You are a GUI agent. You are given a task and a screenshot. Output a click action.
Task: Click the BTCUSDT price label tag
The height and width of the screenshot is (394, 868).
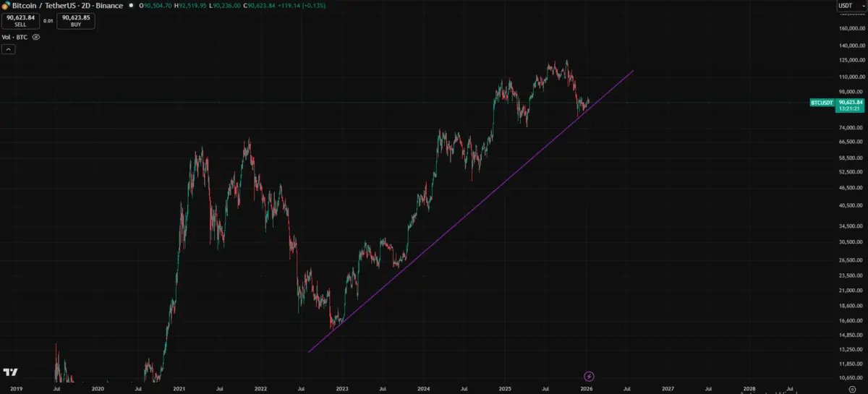click(x=822, y=103)
